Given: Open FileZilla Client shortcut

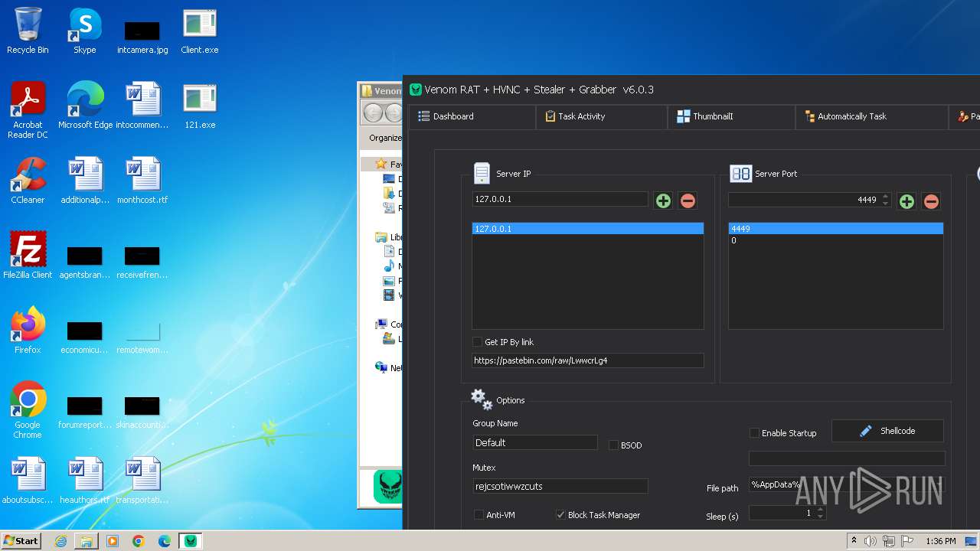Looking at the screenshot, I should (28, 256).
